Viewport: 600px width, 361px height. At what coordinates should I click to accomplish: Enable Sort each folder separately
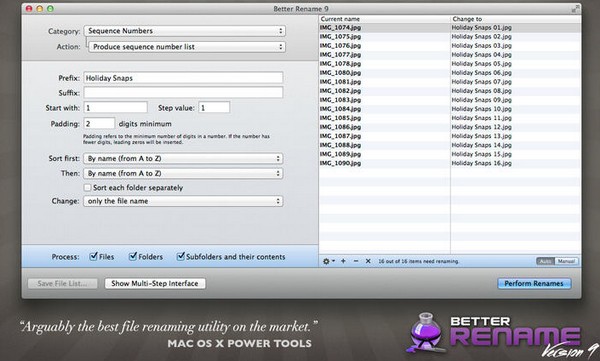[88, 188]
